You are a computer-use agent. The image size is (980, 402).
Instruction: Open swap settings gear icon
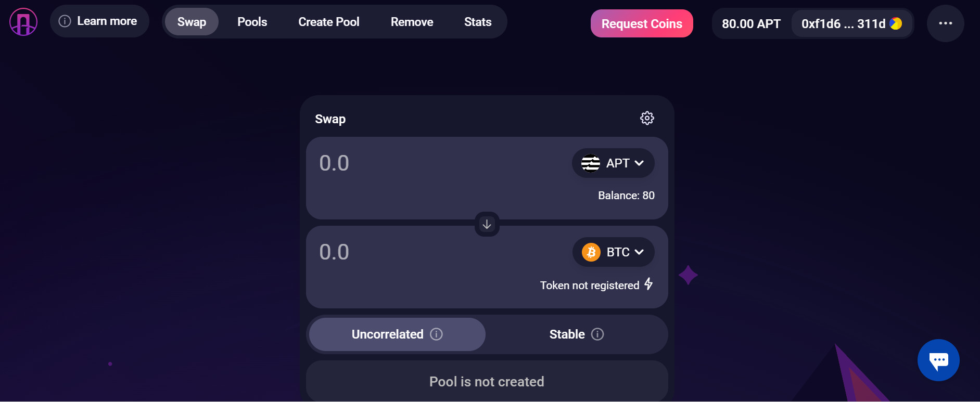[x=647, y=118]
